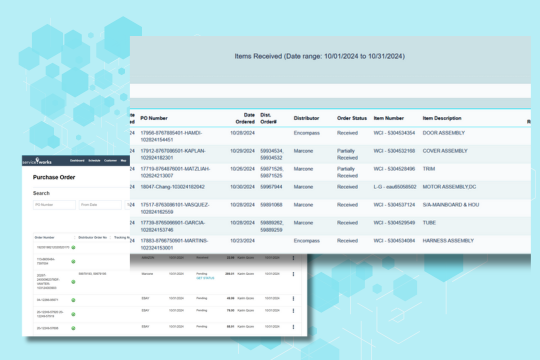Open kebab menu for the Marcone pending order
The height and width of the screenshot is (360, 540).
tap(293, 274)
